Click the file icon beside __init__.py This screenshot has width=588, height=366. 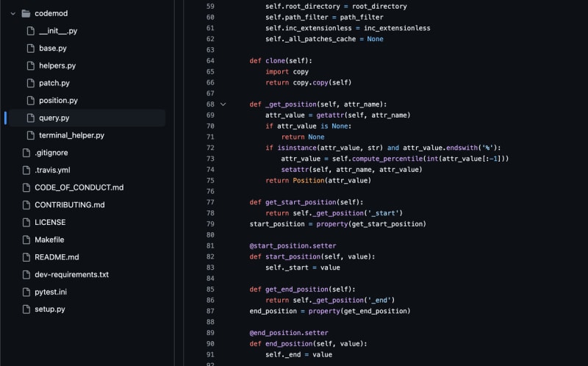tap(30, 31)
